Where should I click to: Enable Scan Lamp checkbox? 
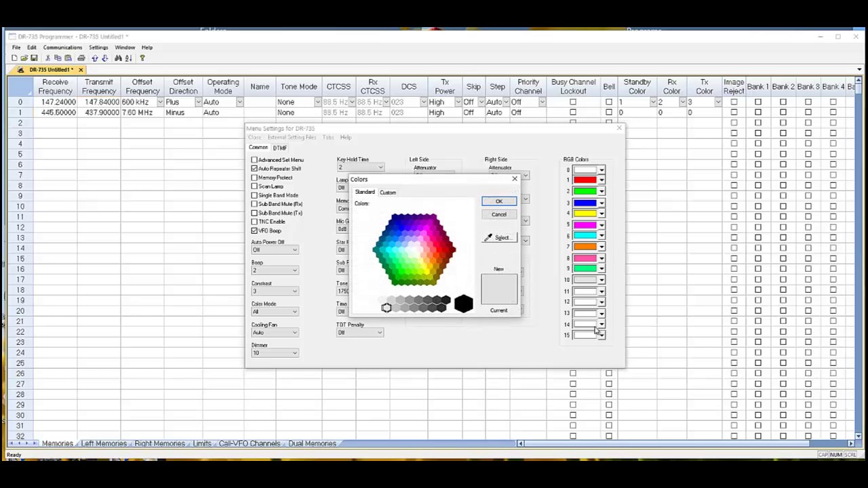point(254,186)
